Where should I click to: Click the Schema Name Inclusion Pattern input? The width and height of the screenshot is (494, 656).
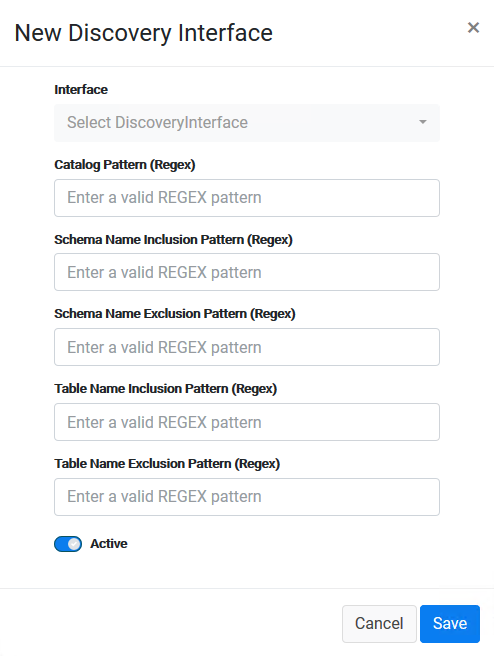click(247, 272)
